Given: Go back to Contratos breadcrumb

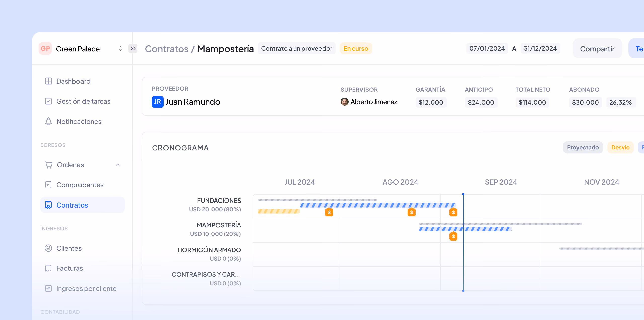Looking at the screenshot, I should tap(167, 49).
